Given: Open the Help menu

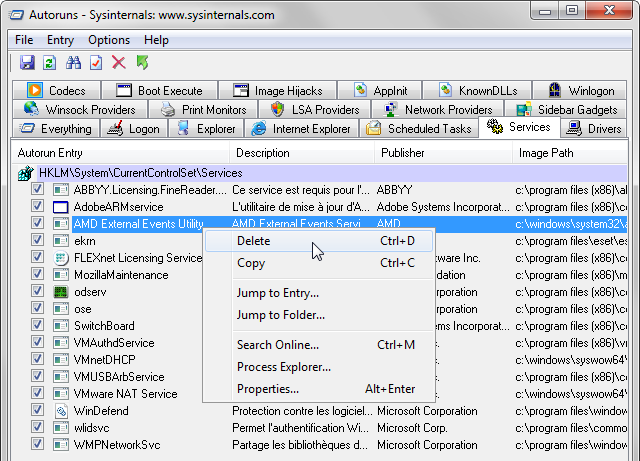Looking at the screenshot, I should 156,40.
